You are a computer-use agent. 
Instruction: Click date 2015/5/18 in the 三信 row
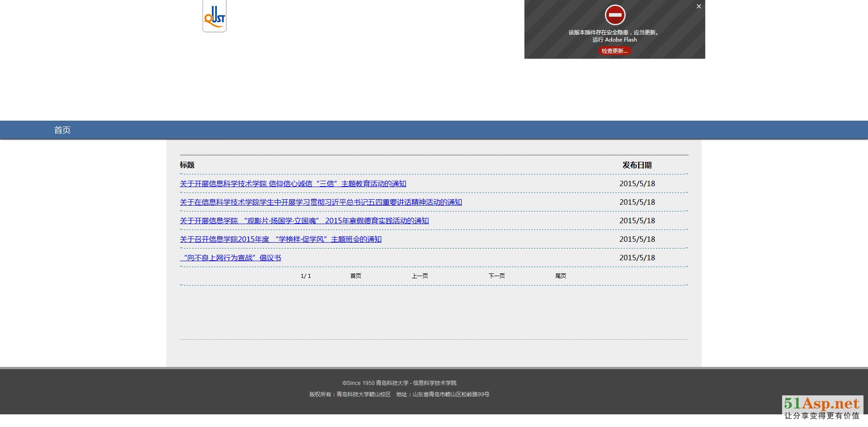click(x=637, y=183)
